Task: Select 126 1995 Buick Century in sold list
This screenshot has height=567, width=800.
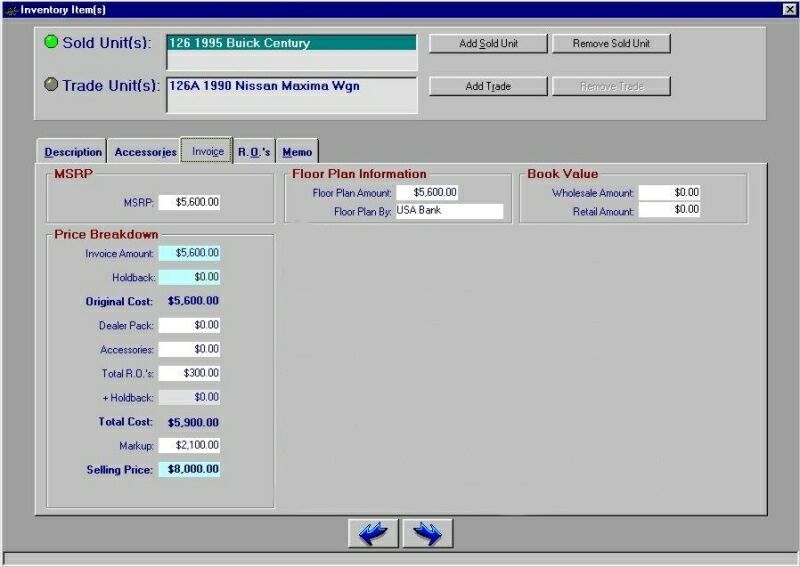Action: pos(291,43)
